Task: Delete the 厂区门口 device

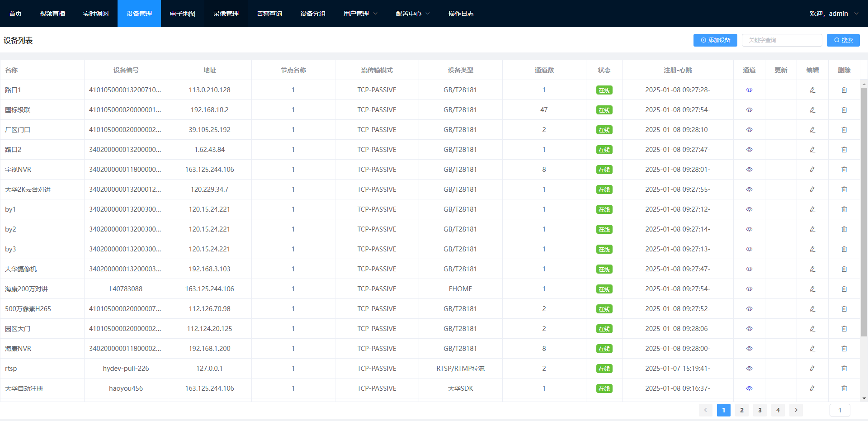Action: coord(844,130)
